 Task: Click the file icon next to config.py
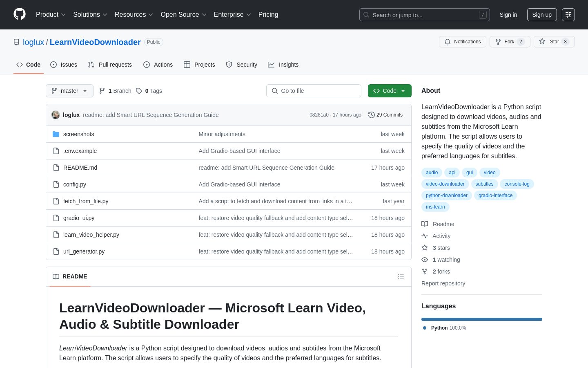click(x=56, y=184)
